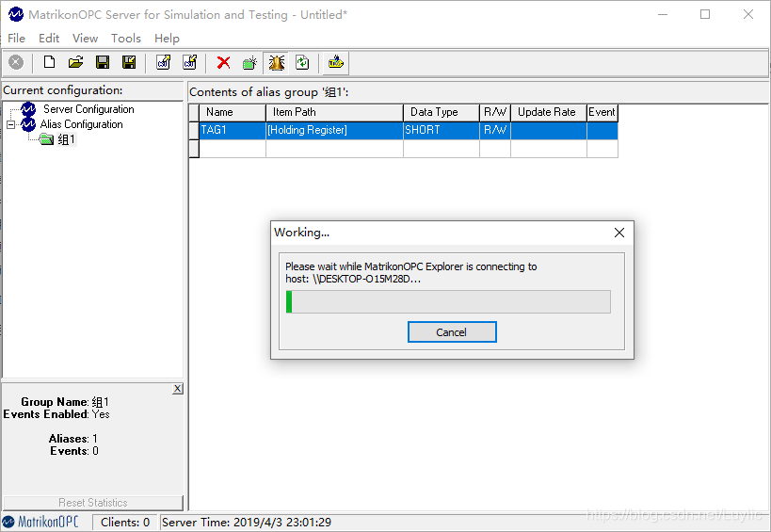Click the disabled stop icon in toolbar
The image size is (771, 532).
click(x=16, y=62)
